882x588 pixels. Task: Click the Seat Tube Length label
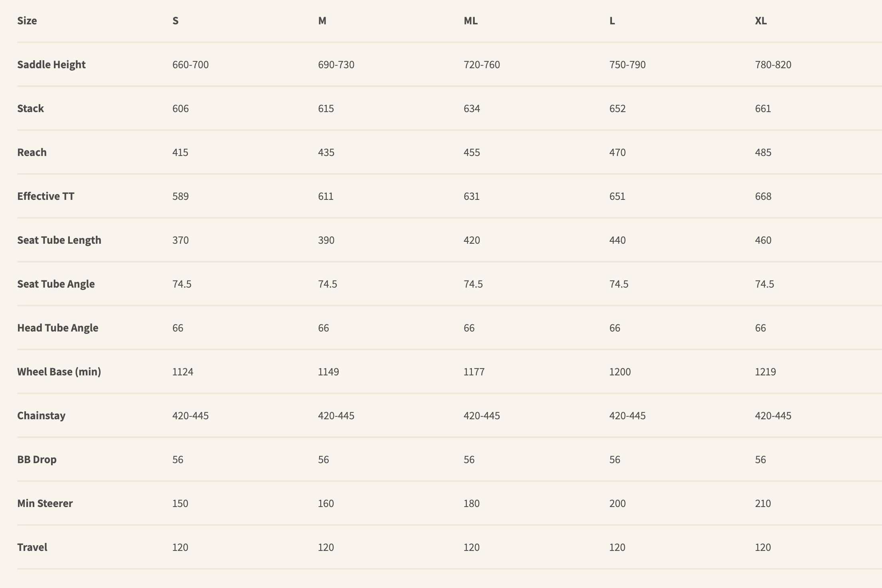[59, 240]
